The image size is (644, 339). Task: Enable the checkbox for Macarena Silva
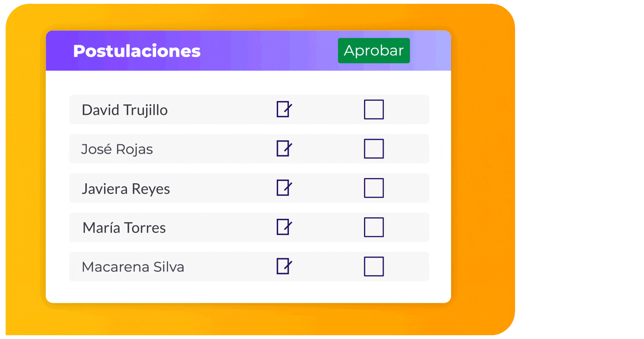click(374, 266)
